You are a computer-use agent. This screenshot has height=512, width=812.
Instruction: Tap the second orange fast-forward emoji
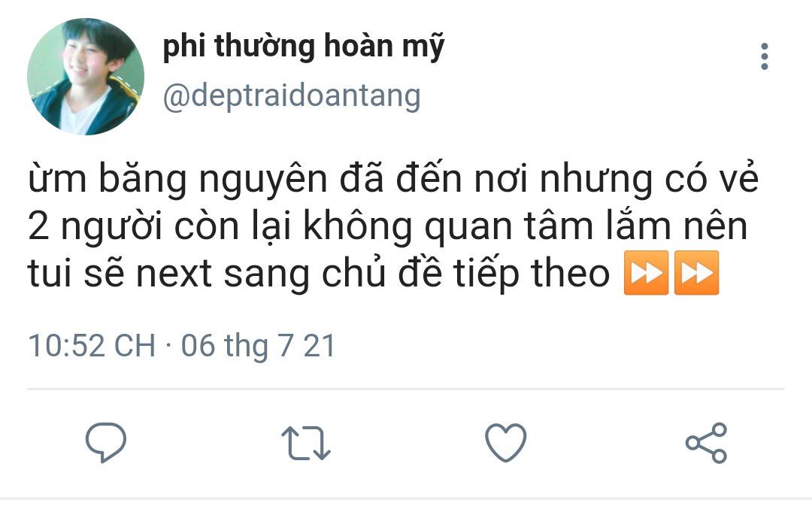tap(696, 273)
